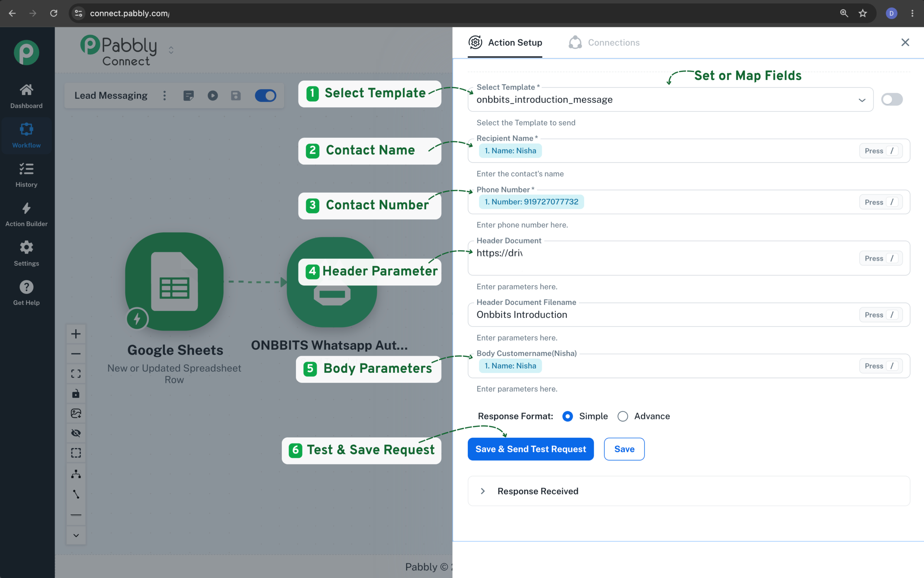Run workflow with the play icon
Viewport: 924px width, 578px height.
coord(213,96)
